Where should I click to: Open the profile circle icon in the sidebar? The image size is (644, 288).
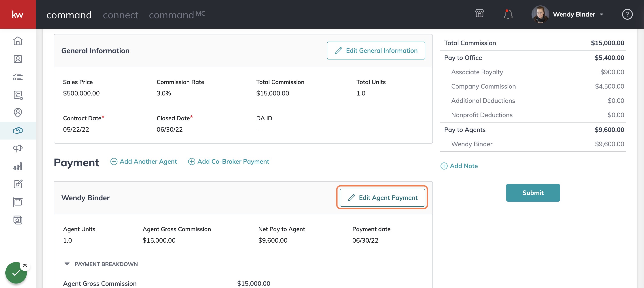(x=18, y=112)
